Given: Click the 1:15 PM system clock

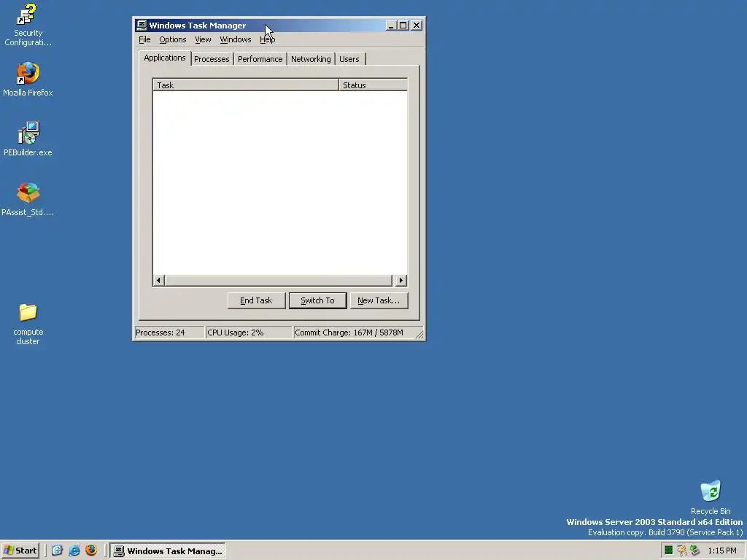Looking at the screenshot, I should coord(722,551).
